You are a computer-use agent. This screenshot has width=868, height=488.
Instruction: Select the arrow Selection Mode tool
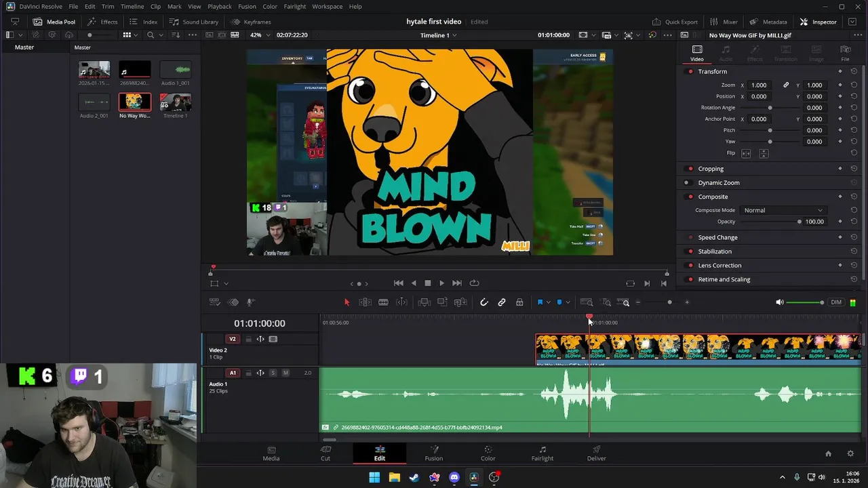[347, 302]
